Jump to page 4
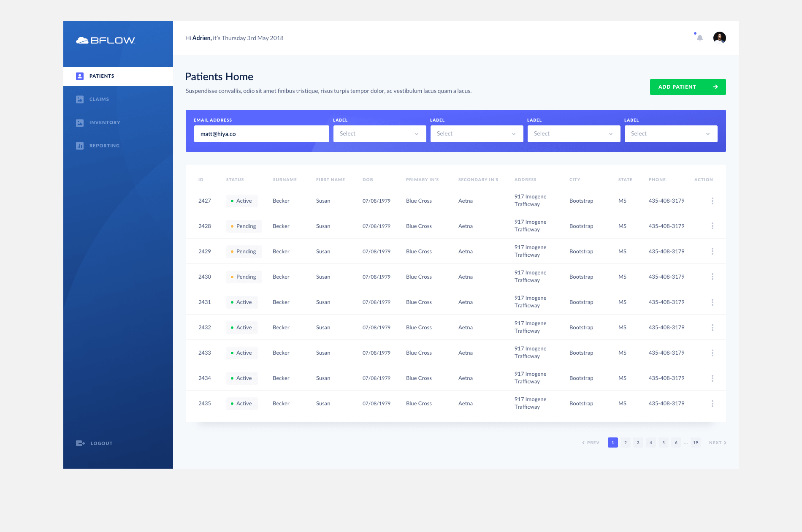802x532 pixels. pos(651,442)
